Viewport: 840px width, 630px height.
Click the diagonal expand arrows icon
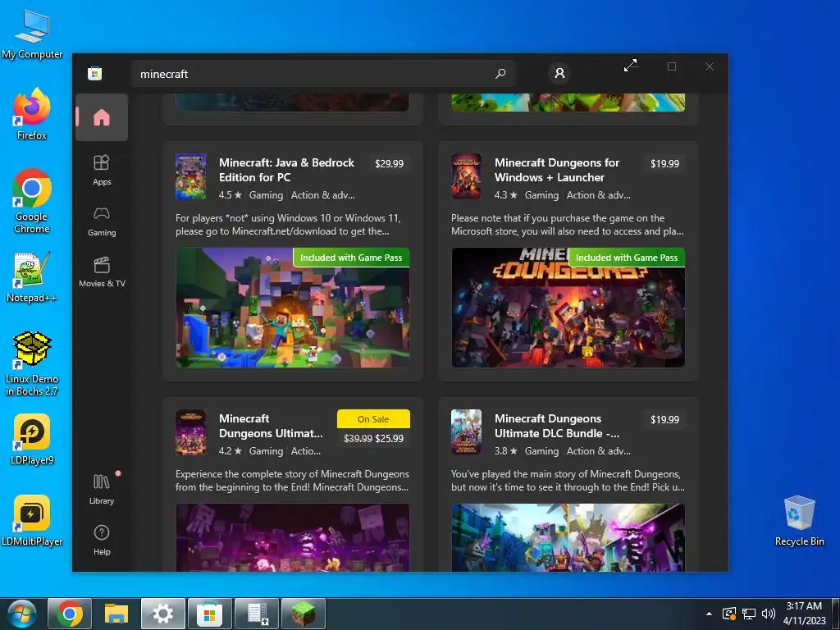point(631,66)
